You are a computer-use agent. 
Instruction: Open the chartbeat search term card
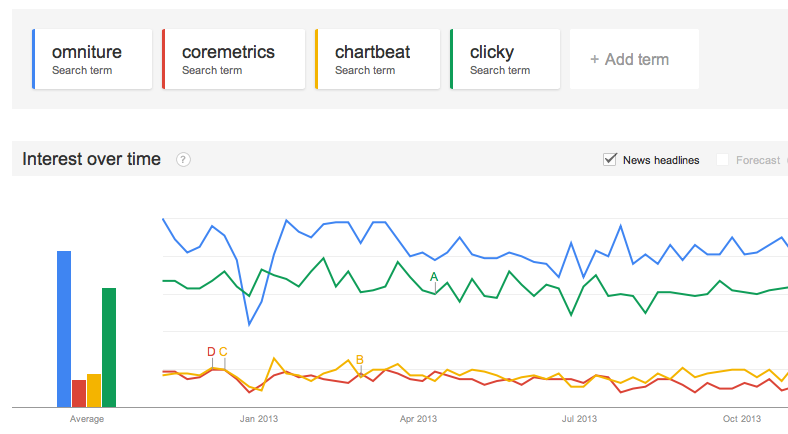tap(379, 59)
